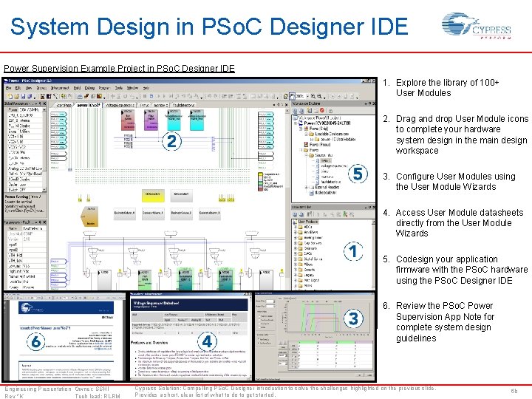Select the orange pentagon-shaped block
The width and height of the screenshot is (532, 399).
89,216
